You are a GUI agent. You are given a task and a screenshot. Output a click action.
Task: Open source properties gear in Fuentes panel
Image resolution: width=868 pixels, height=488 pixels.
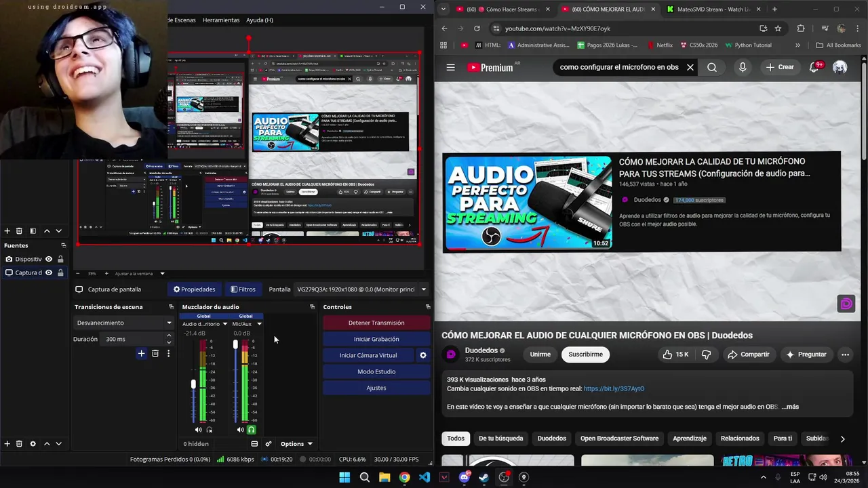[x=33, y=444]
